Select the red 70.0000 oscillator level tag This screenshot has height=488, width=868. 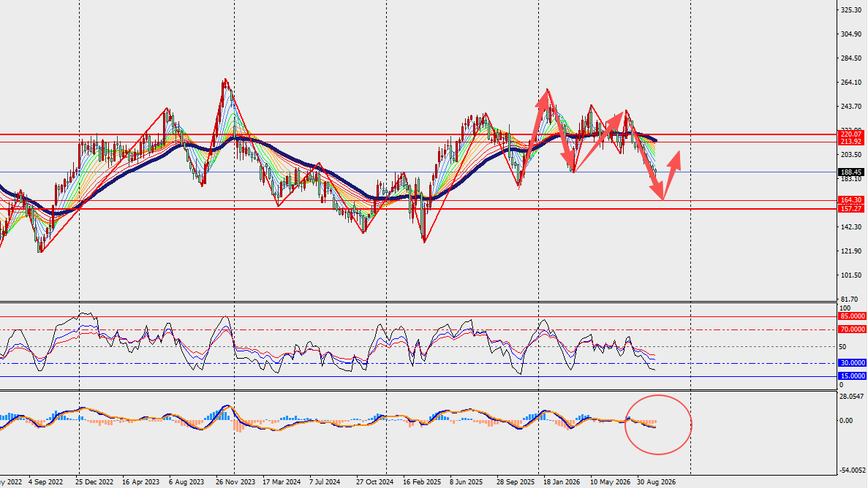[x=852, y=329]
